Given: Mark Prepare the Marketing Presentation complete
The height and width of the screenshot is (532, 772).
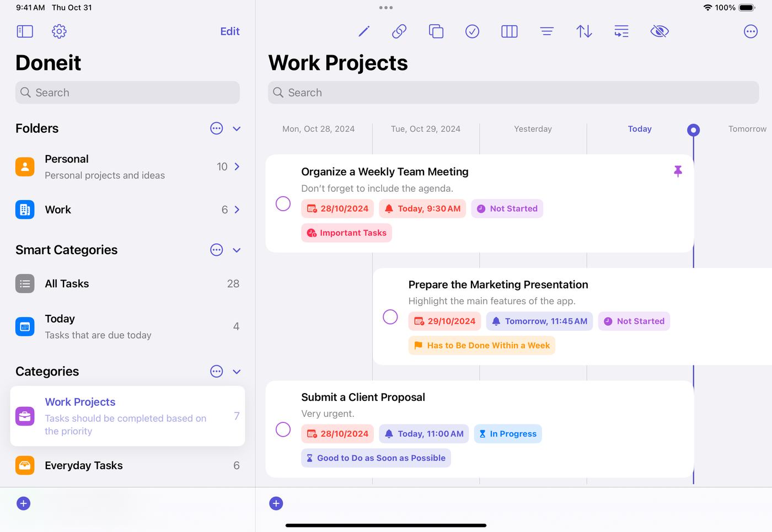Looking at the screenshot, I should coord(390,316).
